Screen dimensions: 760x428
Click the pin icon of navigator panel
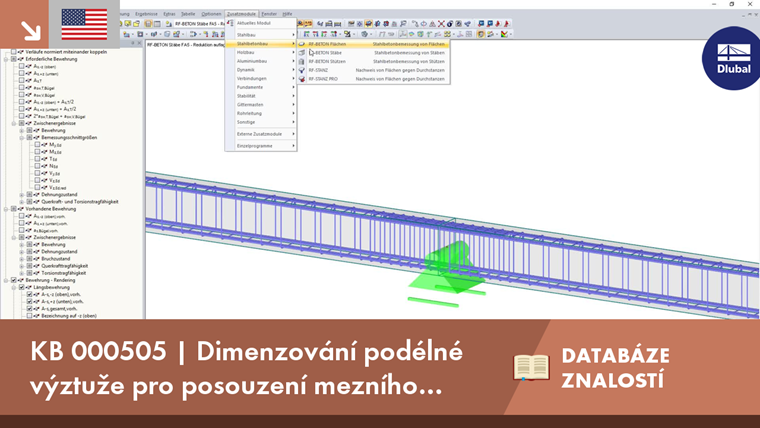[133, 43]
